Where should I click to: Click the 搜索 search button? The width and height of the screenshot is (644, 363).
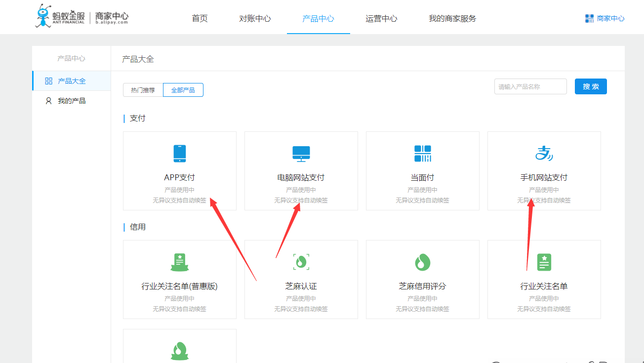591,86
